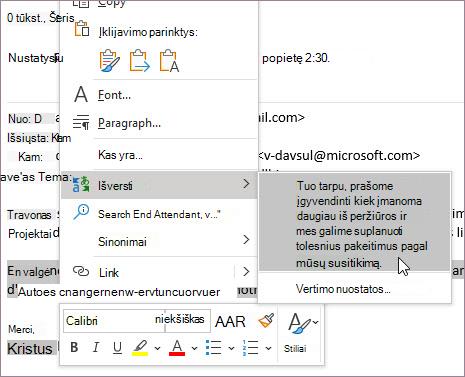Screen dimensions: 465x377
Task: Click the Merci, closing line
Action: (21, 329)
